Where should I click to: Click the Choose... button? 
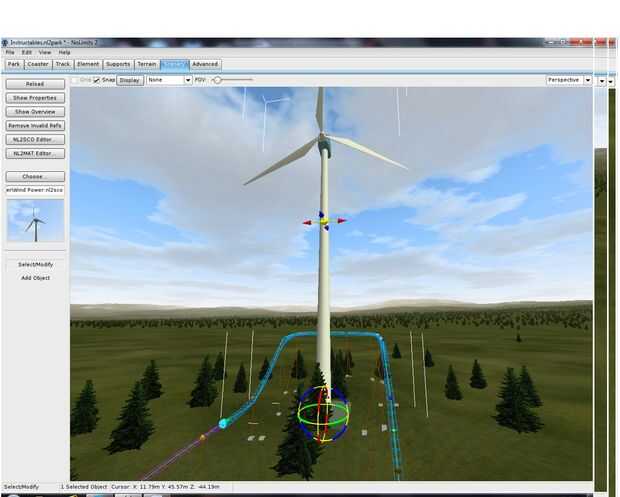tap(35, 176)
